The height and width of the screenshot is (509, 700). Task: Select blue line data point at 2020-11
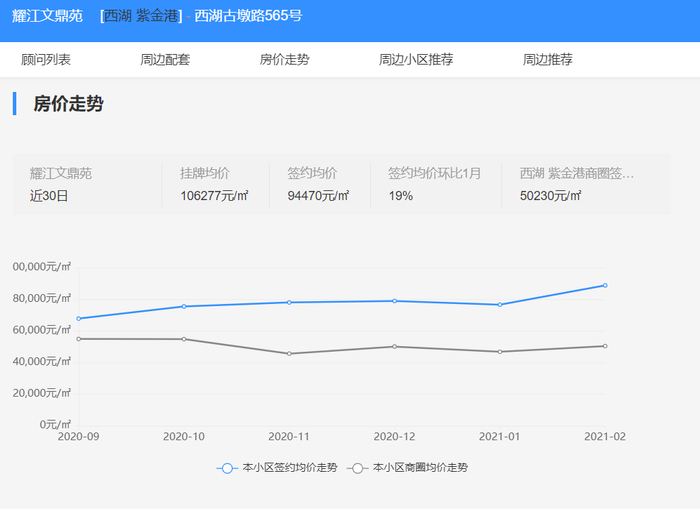click(289, 302)
